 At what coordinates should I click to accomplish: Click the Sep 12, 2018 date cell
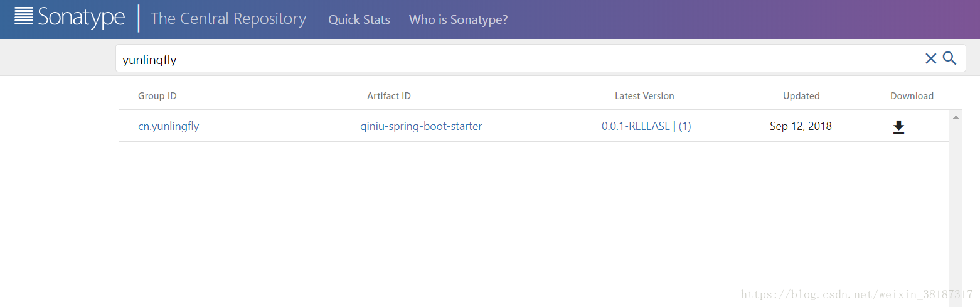pyautogui.click(x=801, y=126)
